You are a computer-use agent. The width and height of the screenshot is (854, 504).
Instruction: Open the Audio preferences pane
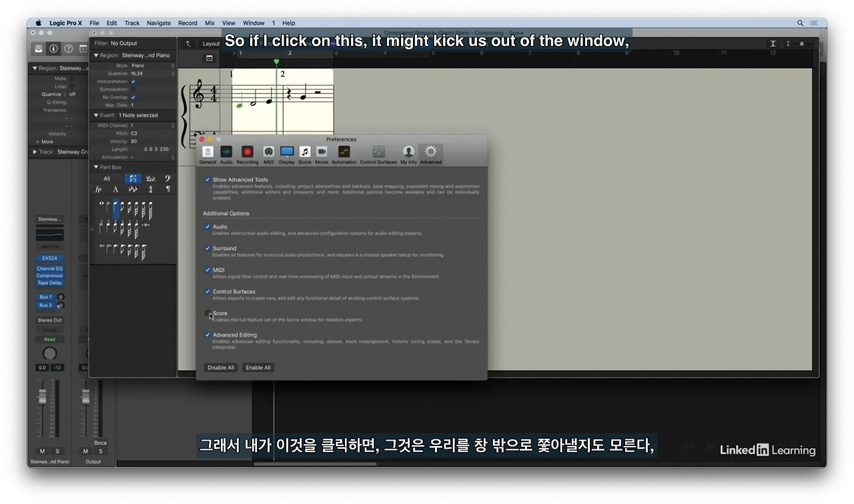226,155
